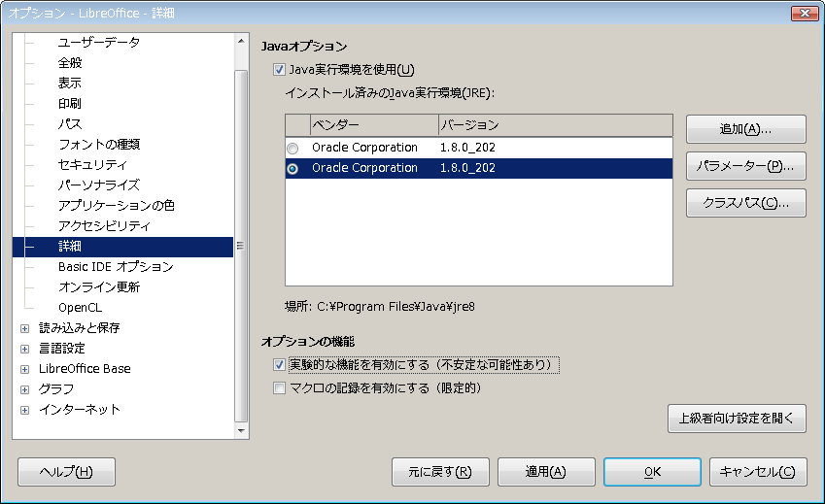This screenshot has height=504, width=825.
Task: Click the 追加(A)... button
Action: [x=746, y=129]
